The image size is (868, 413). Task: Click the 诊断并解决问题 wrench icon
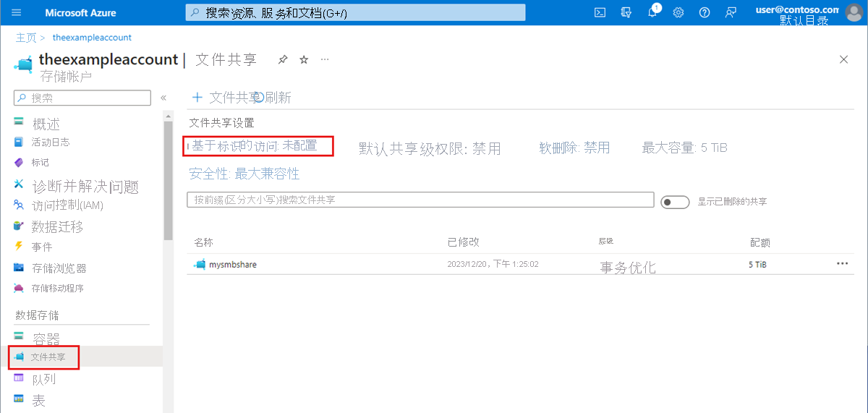(19, 185)
